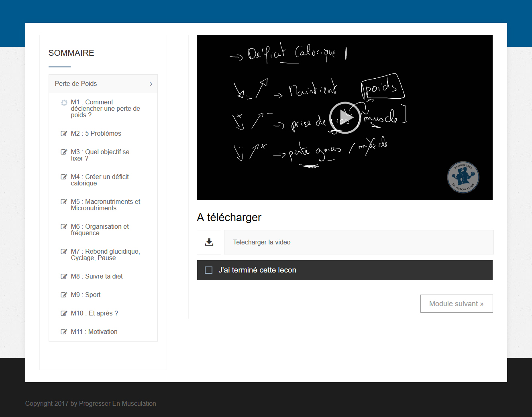Image resolution: width=532 pixels, height=417 pixels.
Task: Click the edit icon beside M11 Motivation
Action: point(64,332)
